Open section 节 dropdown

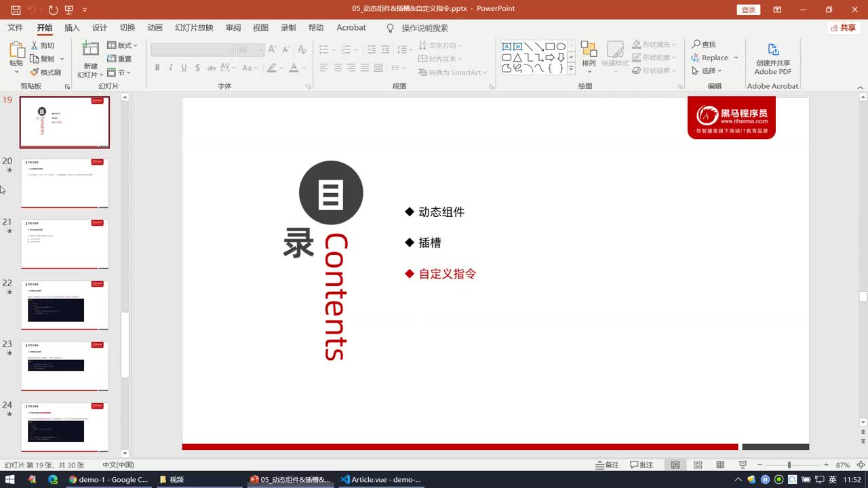pyautogui.click(x=119, y=73)
